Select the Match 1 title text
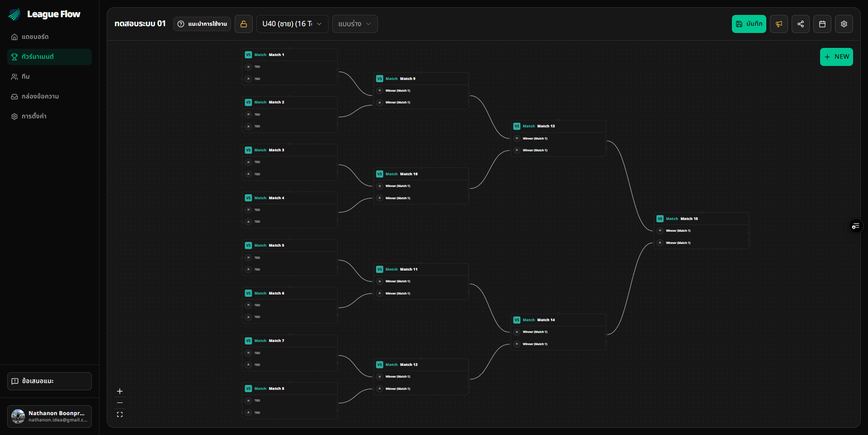The width and height of the screenshot is (868, 435). tap(277, 55)
